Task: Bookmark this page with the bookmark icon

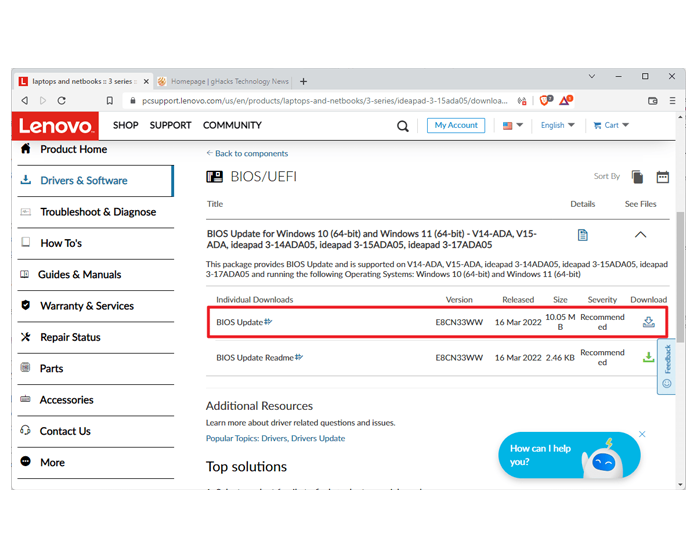Action: [110, 100]
